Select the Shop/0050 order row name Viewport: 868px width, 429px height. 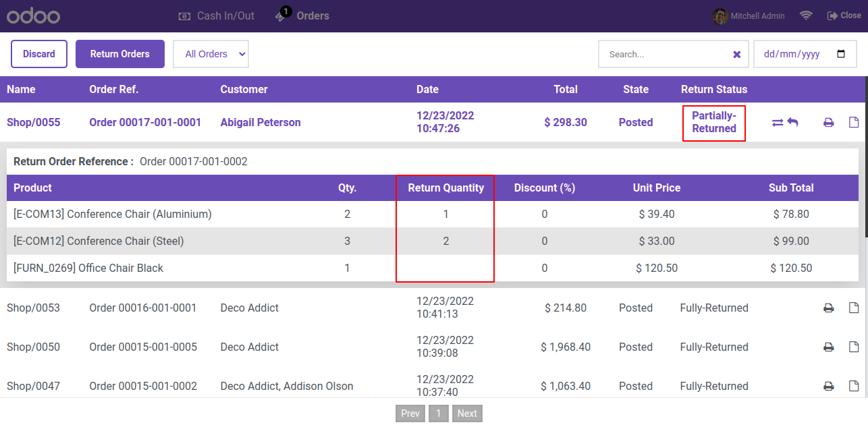pyautogui.click(x=34, y=347)
